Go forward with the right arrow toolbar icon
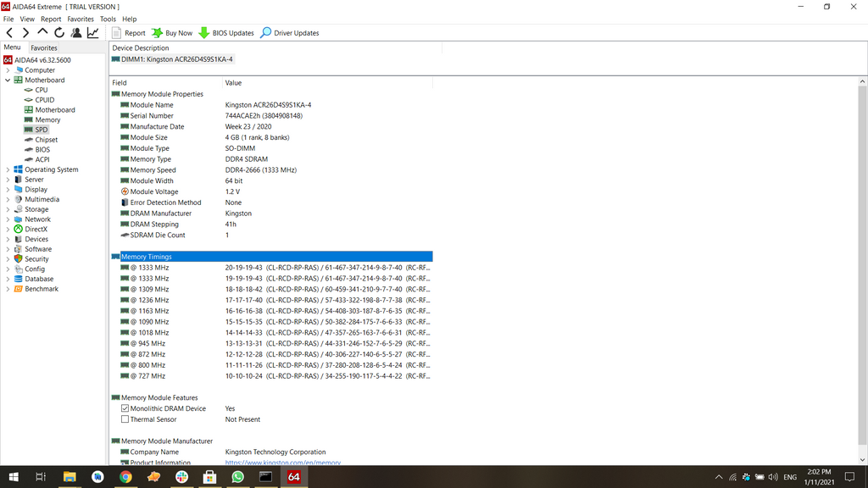The image size is (868, 488). tap(25, 33)
